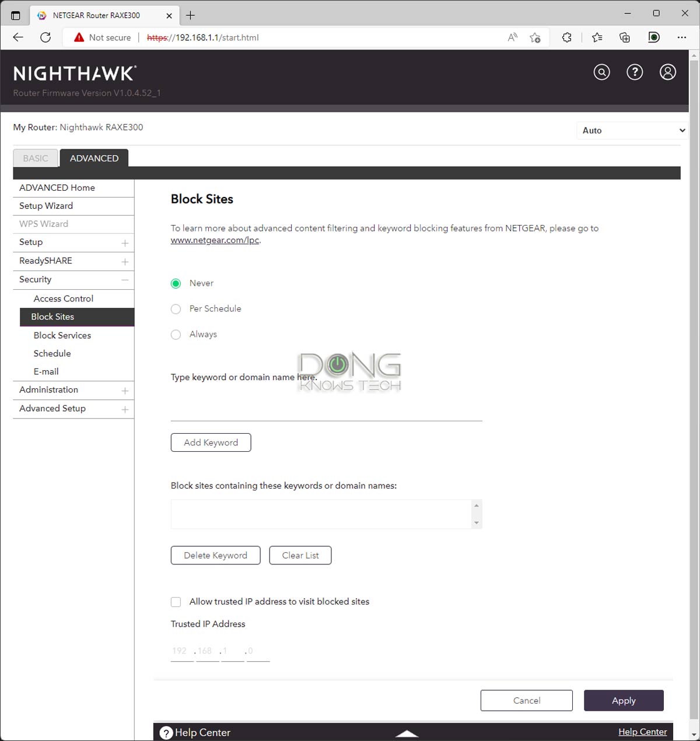Reload the page with refresh icon
Viewport: 700px width, 741px height.
tap(45, 37)
